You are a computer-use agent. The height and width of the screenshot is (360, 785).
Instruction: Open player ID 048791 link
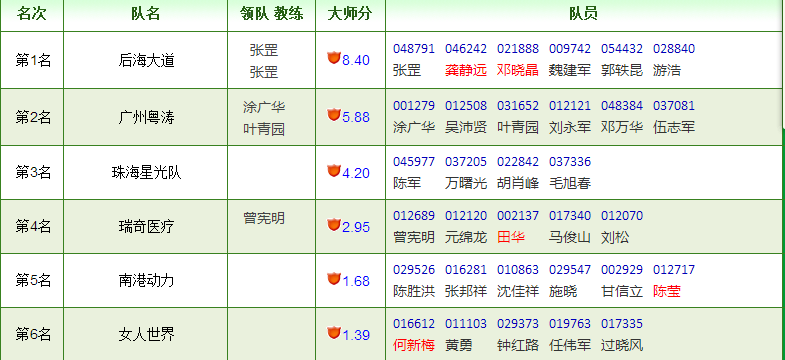[414, 49]
